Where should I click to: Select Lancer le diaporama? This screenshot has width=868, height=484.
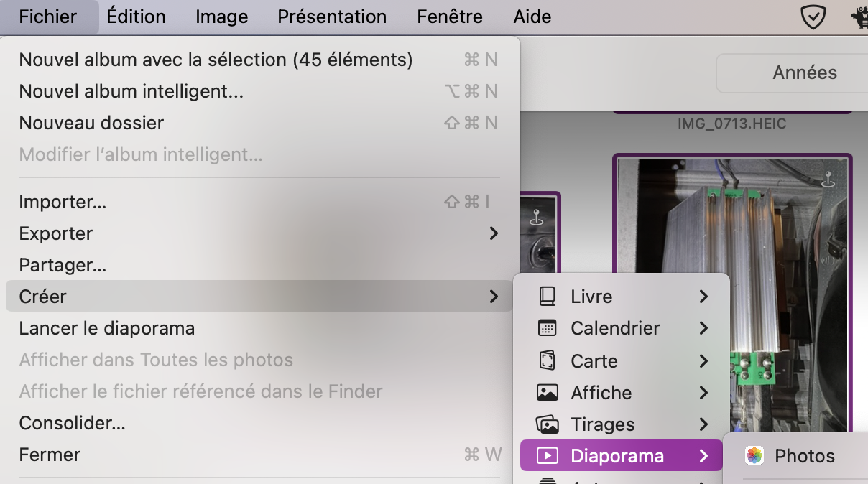pos(107,328)
